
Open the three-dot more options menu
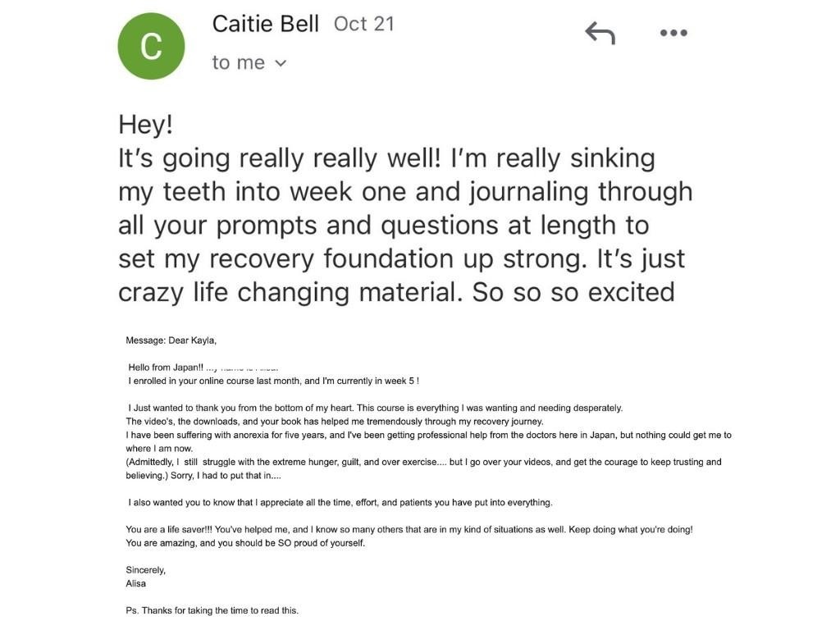coord(673,33)
